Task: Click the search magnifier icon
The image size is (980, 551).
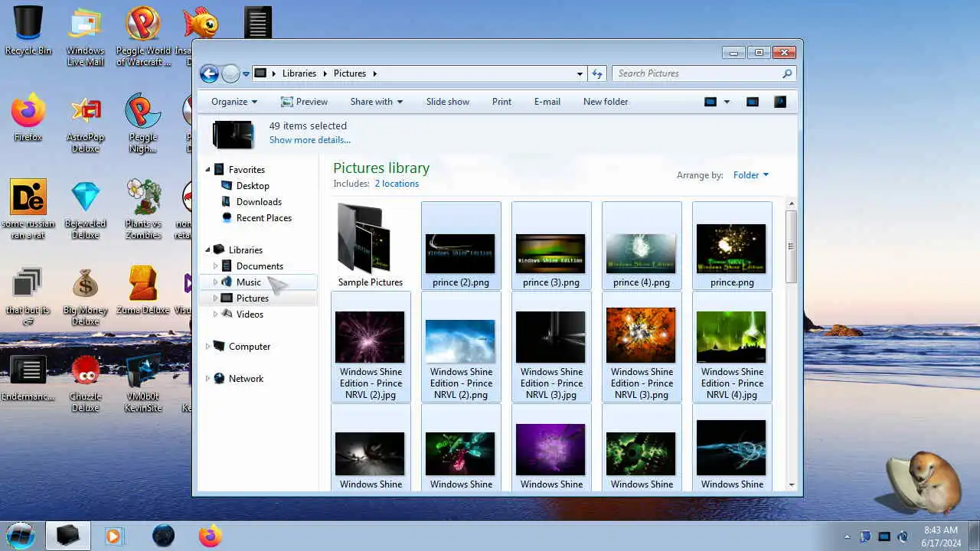Action: 787,73
